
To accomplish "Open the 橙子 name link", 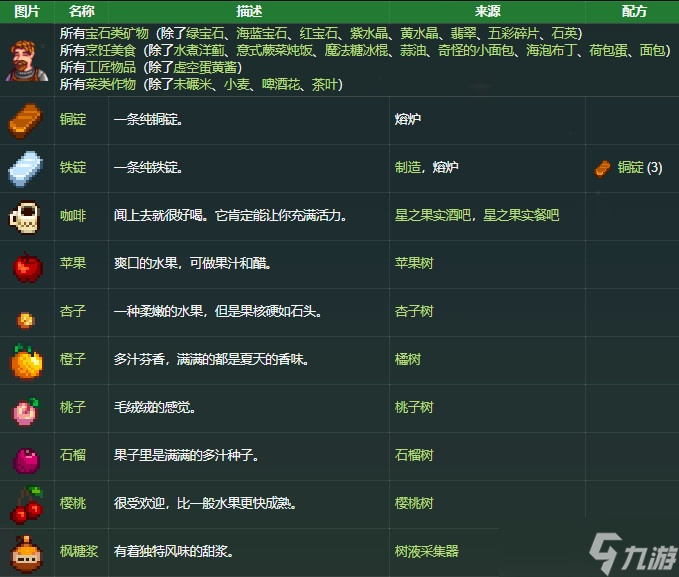I will coord(73,359).
